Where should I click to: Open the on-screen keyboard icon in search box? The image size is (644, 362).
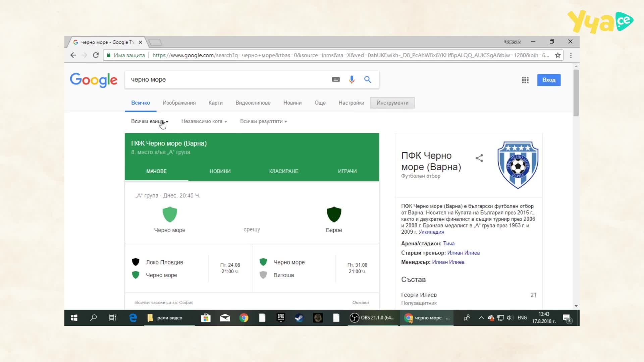point(336,79)
